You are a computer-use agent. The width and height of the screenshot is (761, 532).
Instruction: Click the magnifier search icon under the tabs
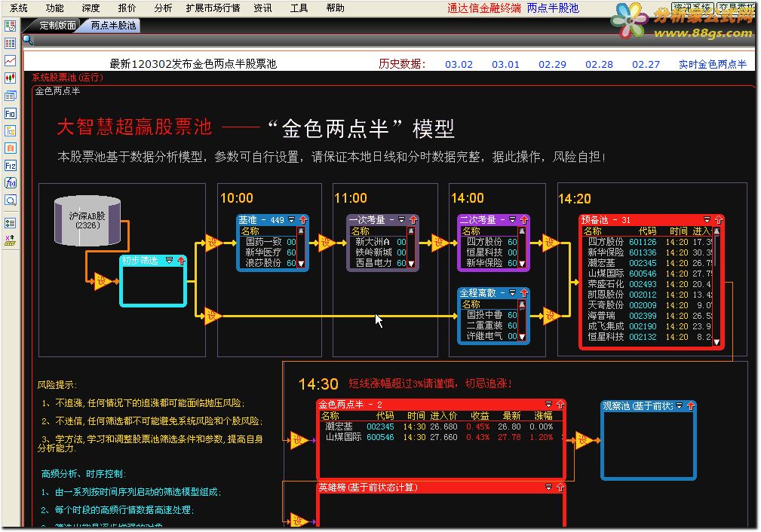point(28,40)
